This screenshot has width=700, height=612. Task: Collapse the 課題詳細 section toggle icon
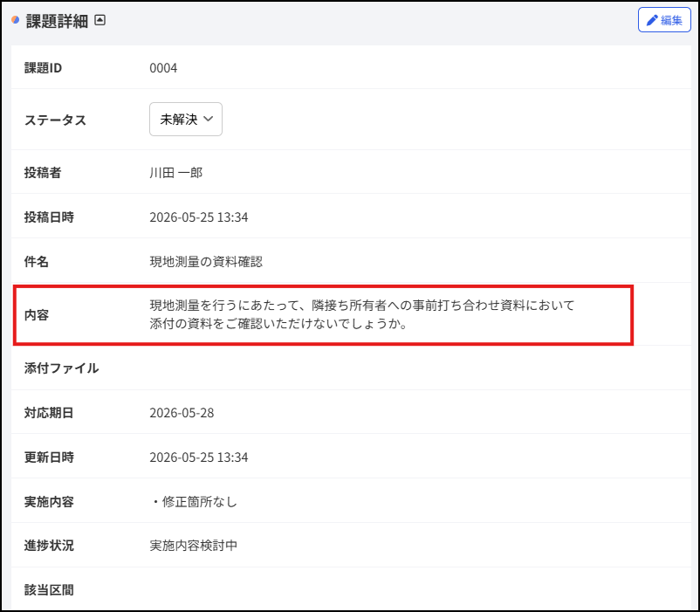coord(100,20)
